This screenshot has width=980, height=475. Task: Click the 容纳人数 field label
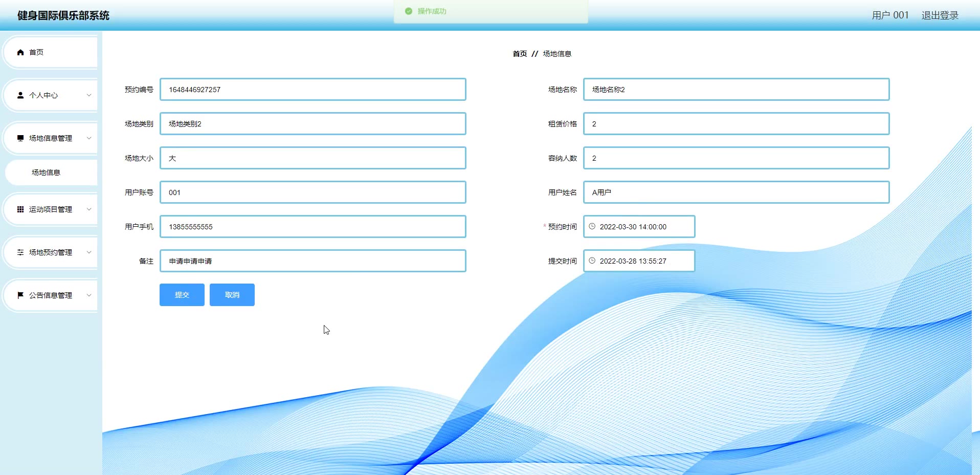click(563, 158)
